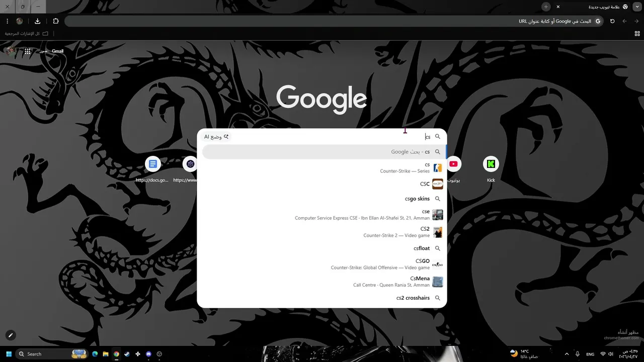
Task: Select the CSGO Global Offensive suggestion
Action: click(x=322, y=264)
